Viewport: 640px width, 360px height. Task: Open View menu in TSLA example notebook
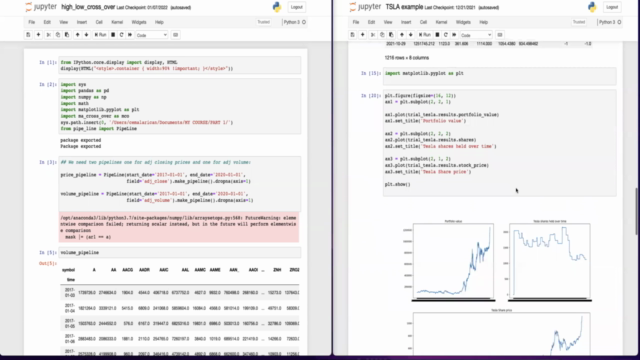click(388, 22)
